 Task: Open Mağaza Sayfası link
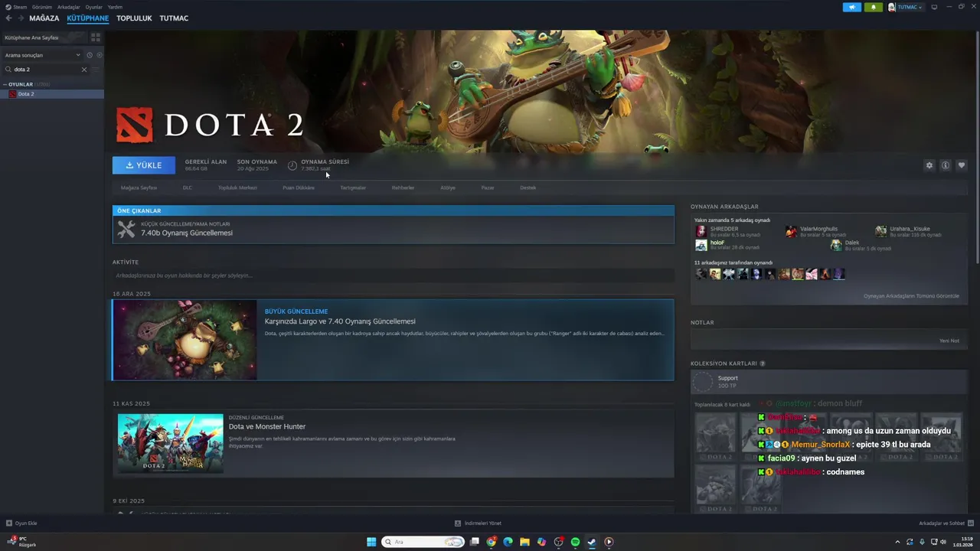point(139,187)
